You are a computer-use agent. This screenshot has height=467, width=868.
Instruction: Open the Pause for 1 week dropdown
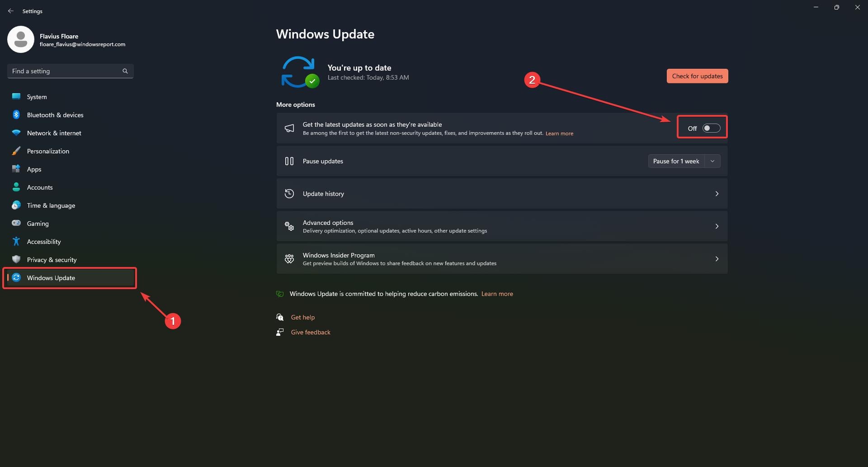(x=712, y=161)
